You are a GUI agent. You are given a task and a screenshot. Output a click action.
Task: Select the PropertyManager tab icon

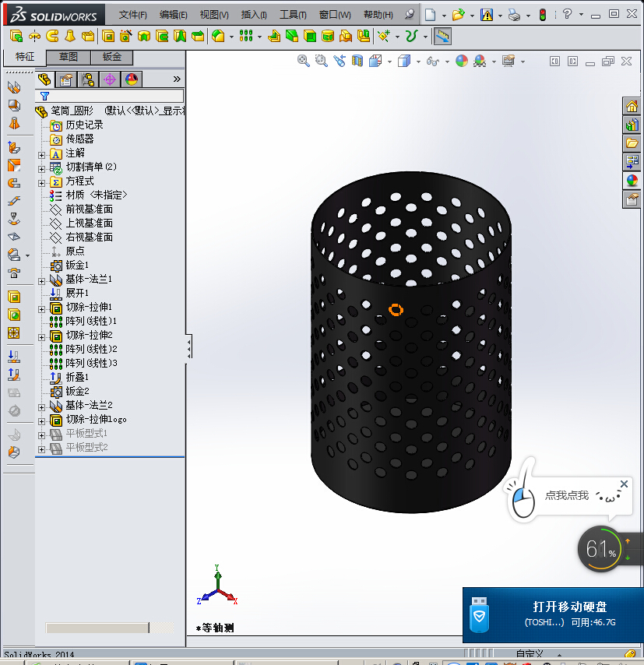[x=66, y=79]
